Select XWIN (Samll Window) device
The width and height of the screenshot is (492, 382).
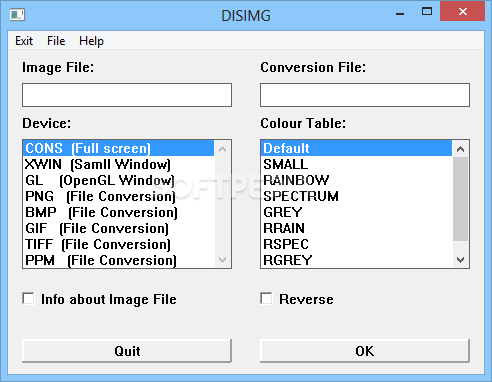[x=118, y=164]
